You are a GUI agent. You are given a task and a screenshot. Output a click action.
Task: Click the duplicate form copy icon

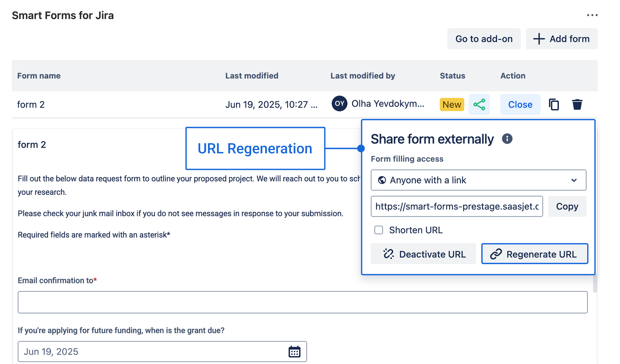pyautogui.click(x=554, y=104)
